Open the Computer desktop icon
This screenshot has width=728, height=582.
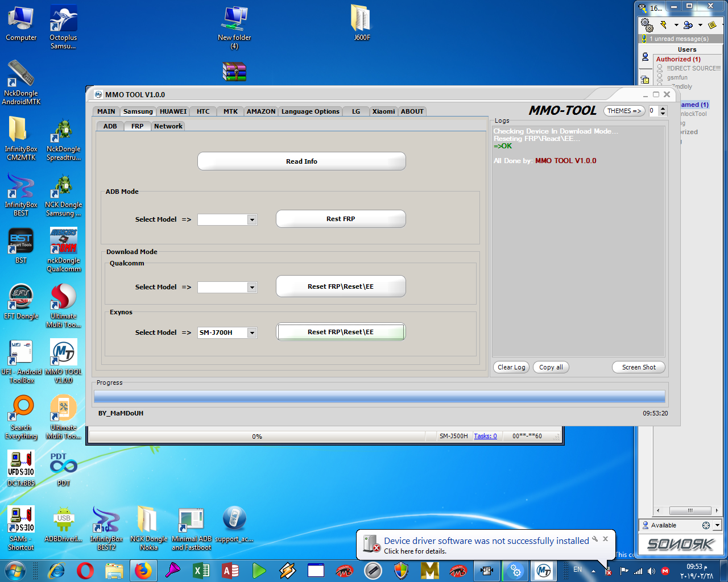tap(21, 24)
